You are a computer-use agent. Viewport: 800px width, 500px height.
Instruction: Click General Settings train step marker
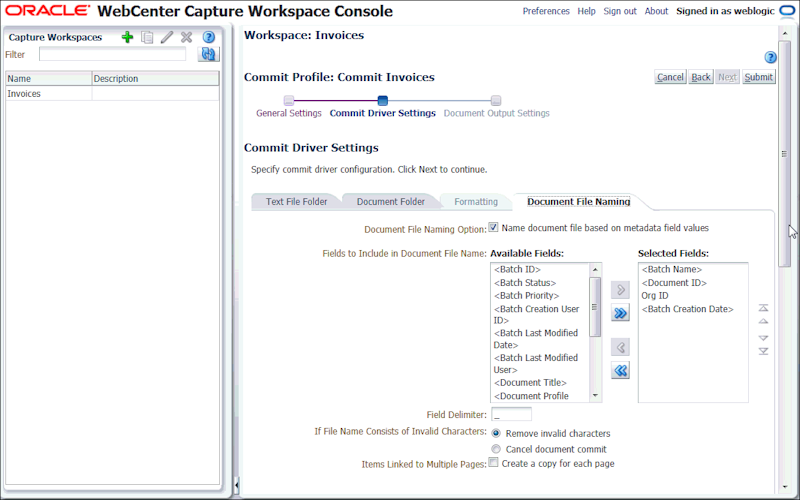(289, 101)
